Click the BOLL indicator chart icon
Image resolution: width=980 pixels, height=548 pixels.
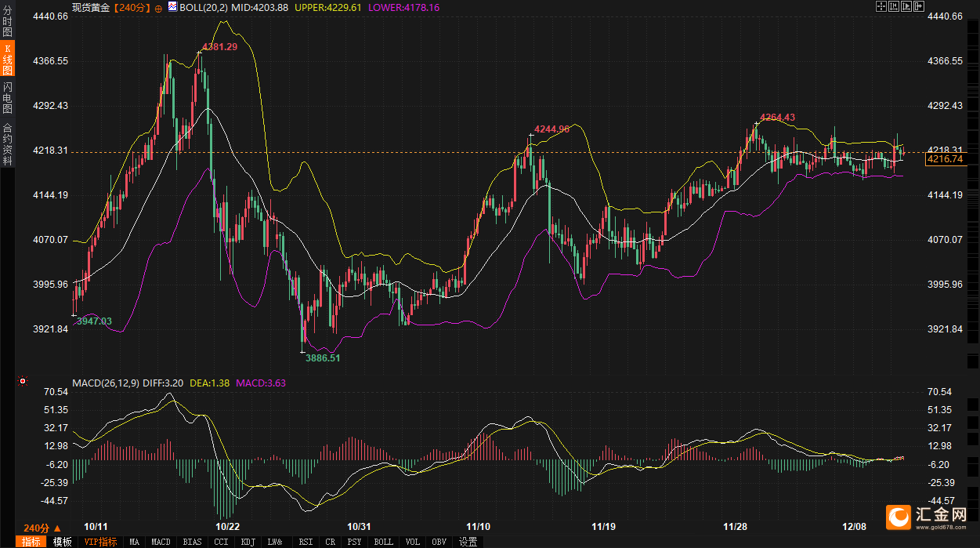tap(173, 7)
